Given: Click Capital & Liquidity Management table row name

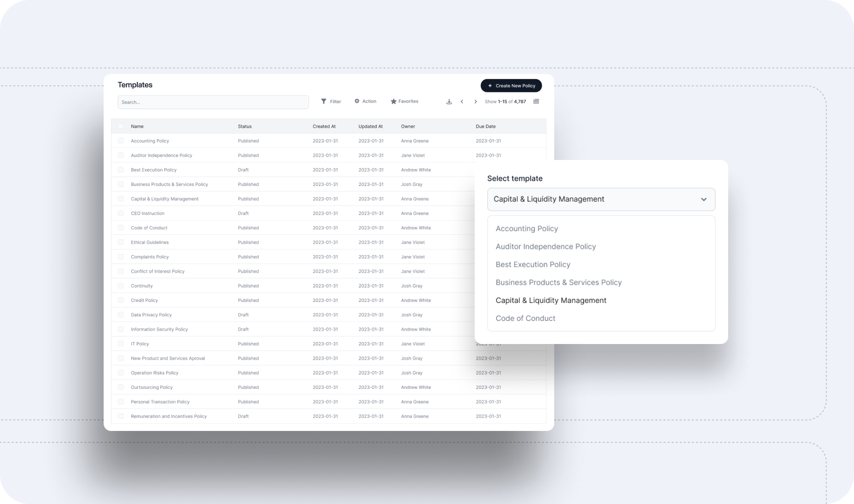Looking at the screenshot, I should 165,199.
